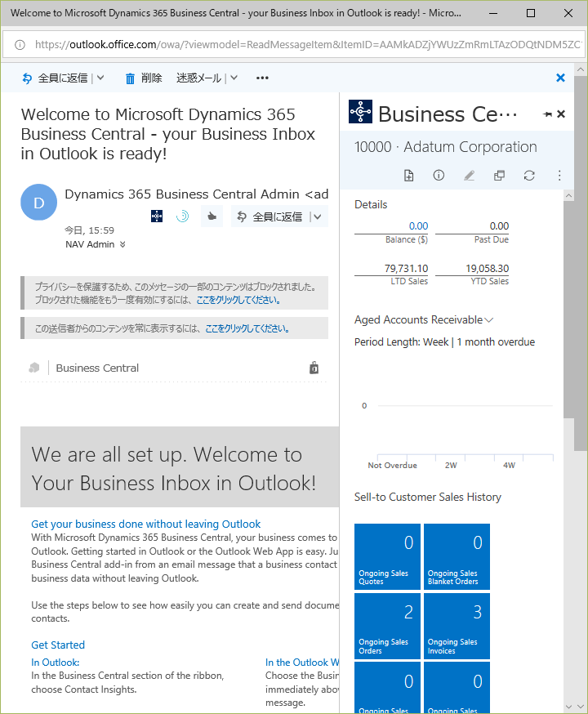Viewport: 588px width, 714px height.
Task: Open the Balance ($) 0.00 link
Action: [x=418, y=225]
